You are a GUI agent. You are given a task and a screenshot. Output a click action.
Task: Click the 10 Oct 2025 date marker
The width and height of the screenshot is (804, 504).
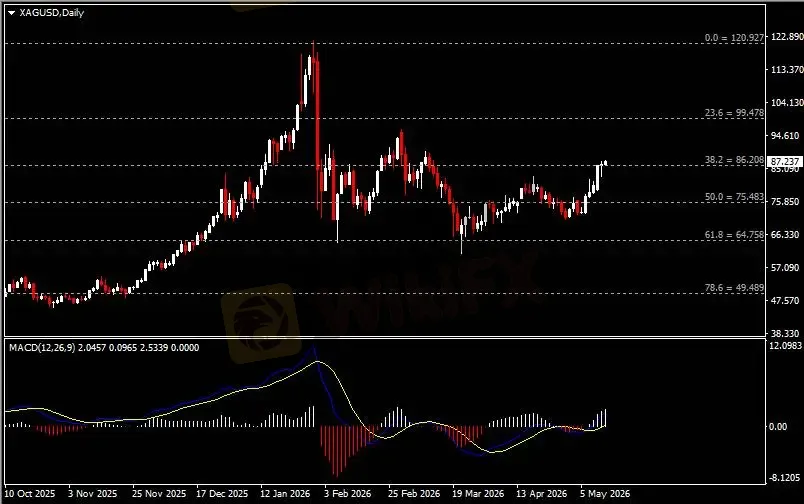click(x=30, y=494)
